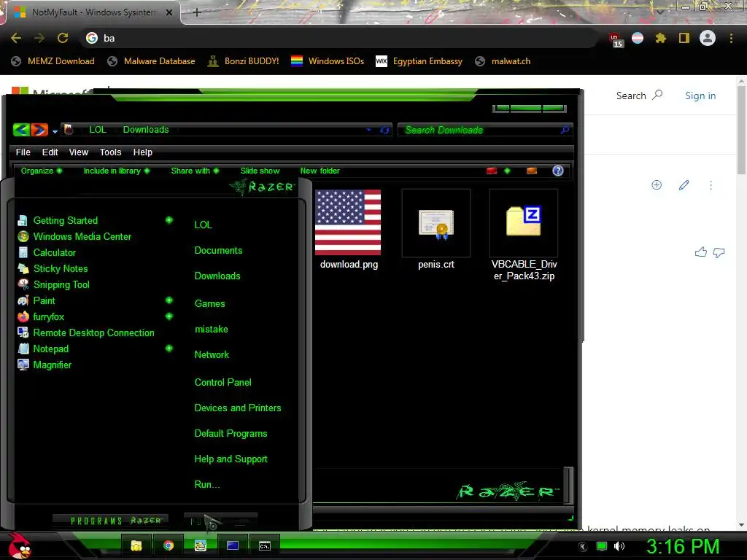Click the folder icon in the address bar
The image size is (747, 560).
click(x=69, y=130)
